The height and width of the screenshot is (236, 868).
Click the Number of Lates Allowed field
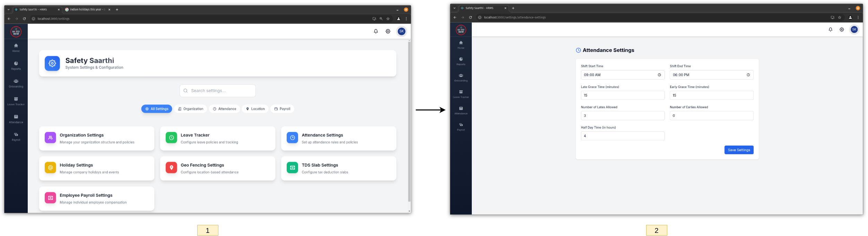(622, 116)
